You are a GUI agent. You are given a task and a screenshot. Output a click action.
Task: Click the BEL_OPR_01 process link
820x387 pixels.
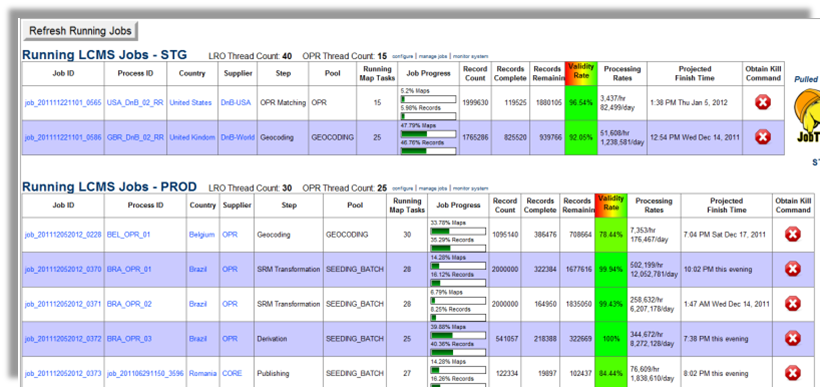coord(128,235)
